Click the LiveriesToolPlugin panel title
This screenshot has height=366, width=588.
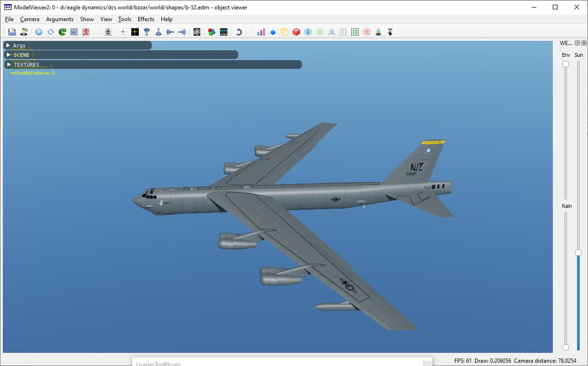pos(158,364)
